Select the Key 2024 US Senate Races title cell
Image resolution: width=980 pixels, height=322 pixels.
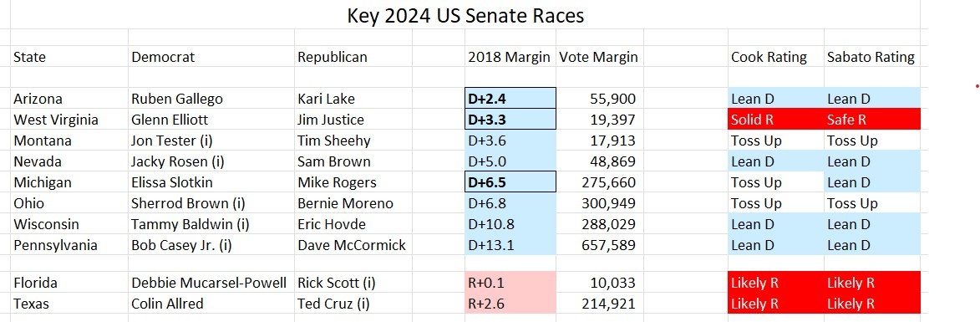(x=465, y=14)
